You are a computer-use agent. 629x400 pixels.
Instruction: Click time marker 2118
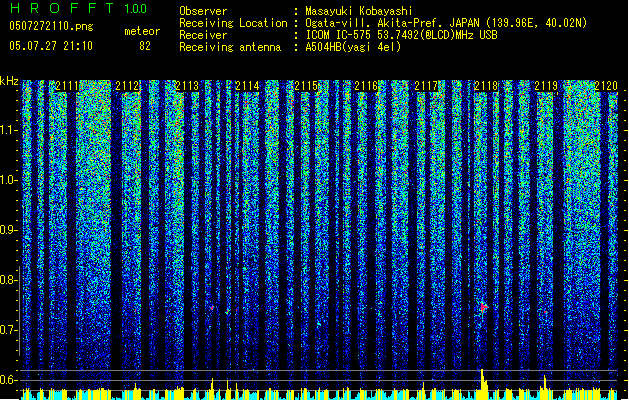(486, 86)
